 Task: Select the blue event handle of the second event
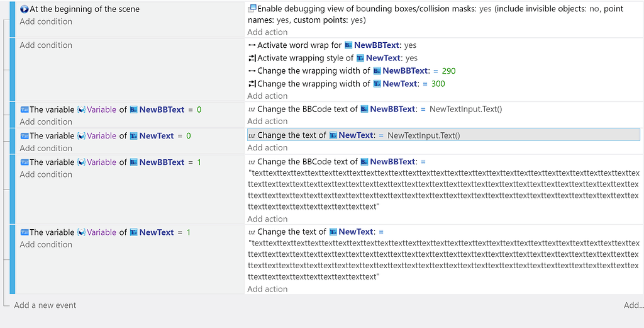(13, 69)
